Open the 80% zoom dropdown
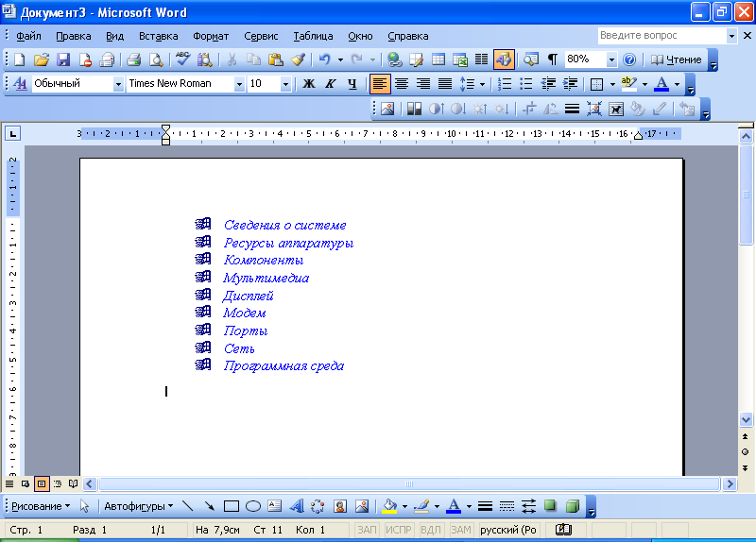Image resolution: width=756 pixels, height=542 pixels. coord(611,59)
